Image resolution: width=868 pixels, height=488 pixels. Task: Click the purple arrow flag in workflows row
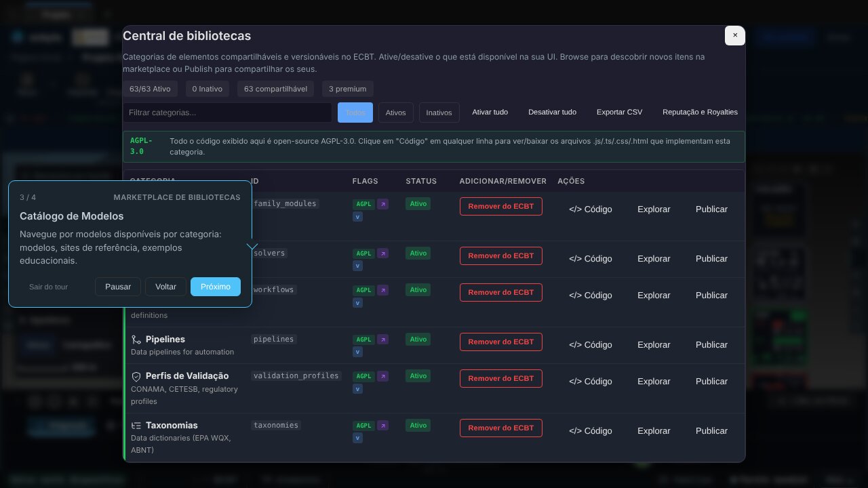(382, 290)
